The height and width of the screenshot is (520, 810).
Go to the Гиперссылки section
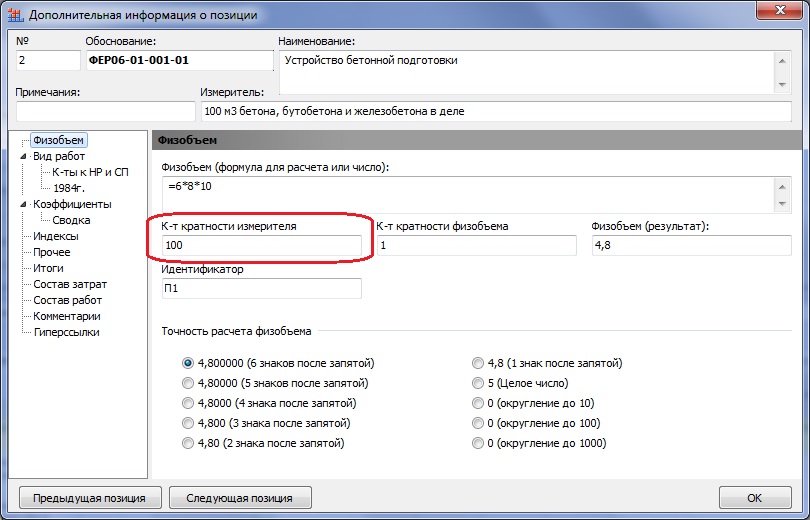pyautogui.click(x=66, y=332)
